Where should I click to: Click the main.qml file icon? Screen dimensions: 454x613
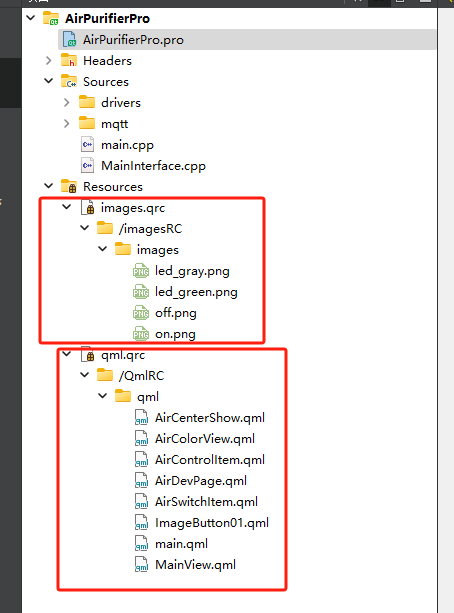[x=142, y=544]
